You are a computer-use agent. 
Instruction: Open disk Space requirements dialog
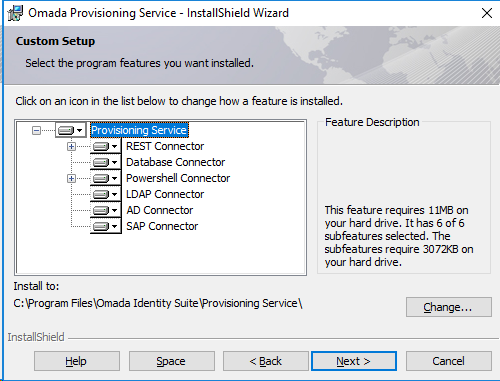point(172,361)
